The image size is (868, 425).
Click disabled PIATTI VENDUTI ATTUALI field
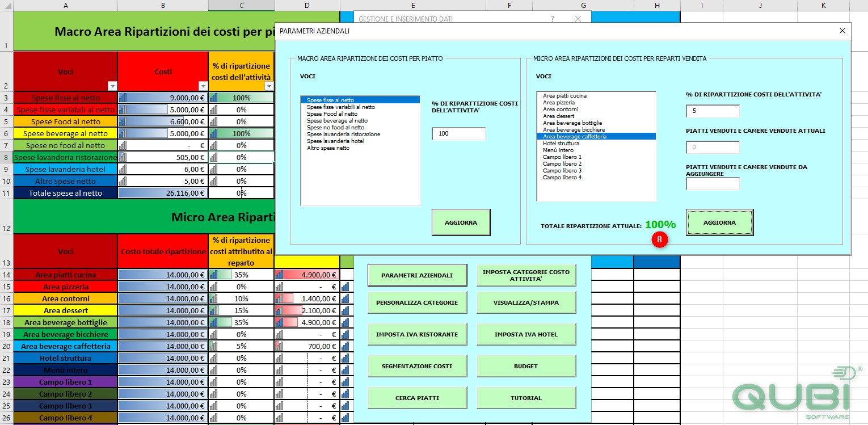713,148
